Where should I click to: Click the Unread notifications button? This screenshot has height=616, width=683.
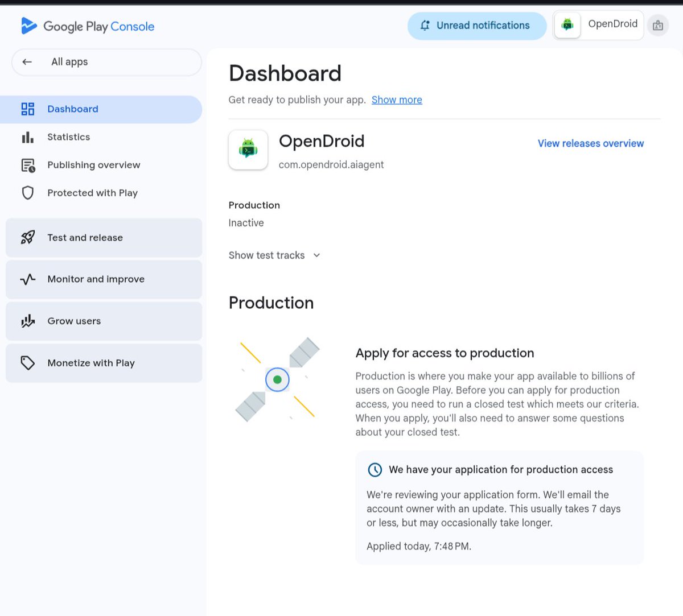(x=477, y=26)
